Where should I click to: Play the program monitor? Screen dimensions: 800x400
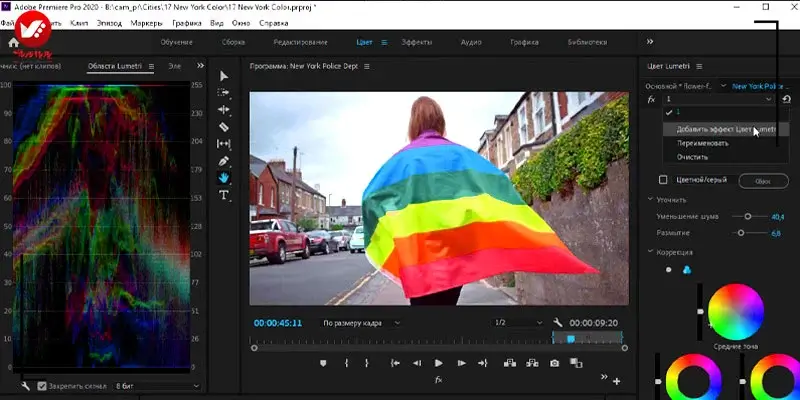(x=438, y=363)
